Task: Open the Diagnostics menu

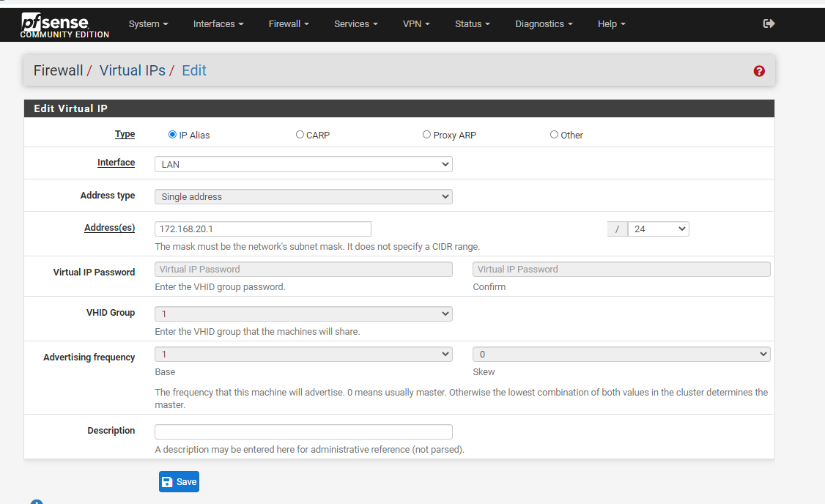Action: 543,23
